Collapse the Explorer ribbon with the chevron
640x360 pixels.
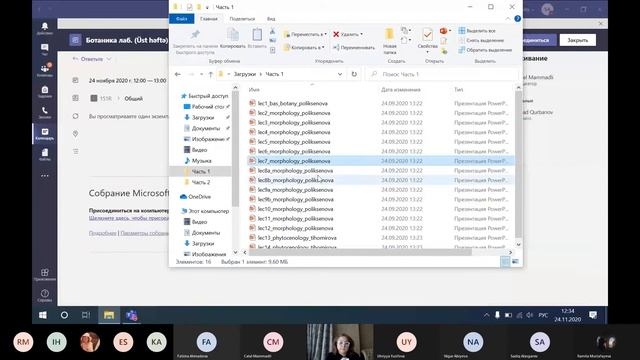click(x=507, y=19)
